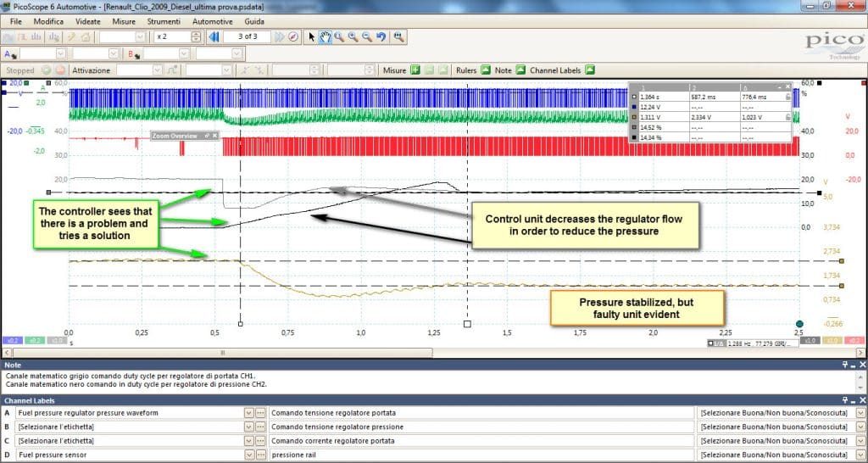Go to the previous waveform buffer

(214, 37)
